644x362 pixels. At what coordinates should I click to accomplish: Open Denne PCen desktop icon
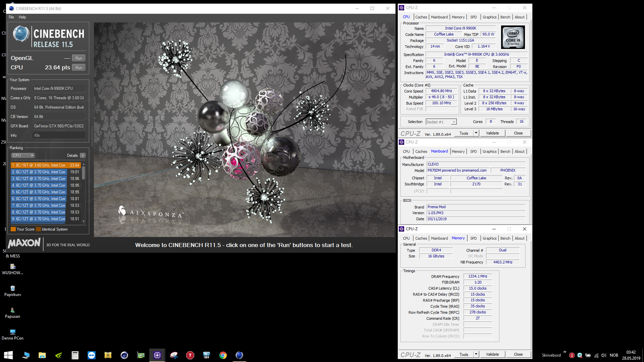click(13, 334)
